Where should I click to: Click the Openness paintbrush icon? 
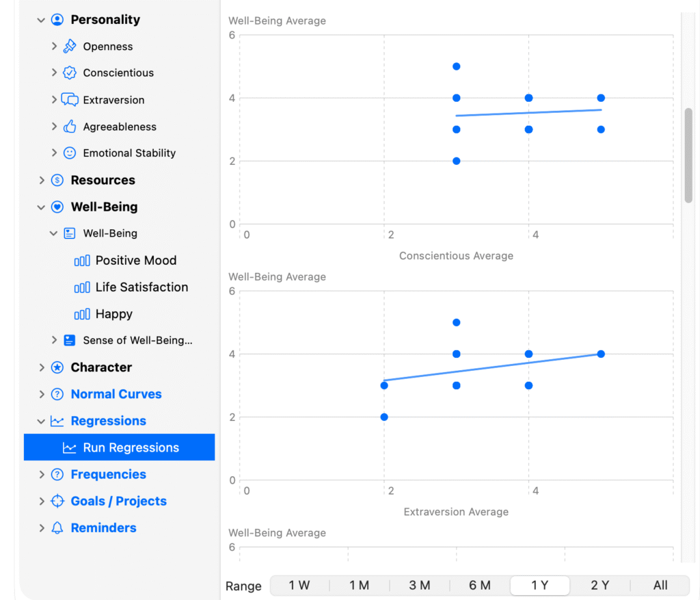pos(69,47)
